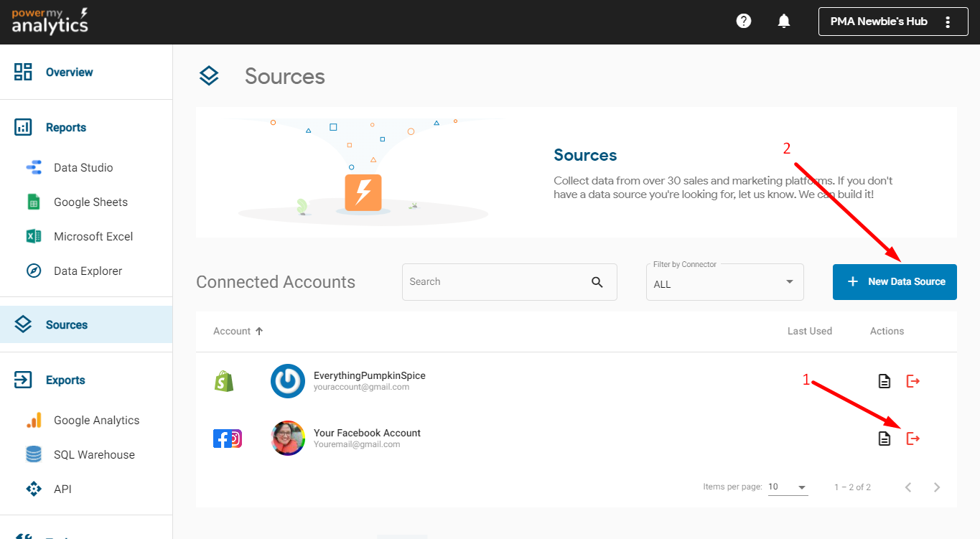Select Google Sheets in the sidebar

90,202
